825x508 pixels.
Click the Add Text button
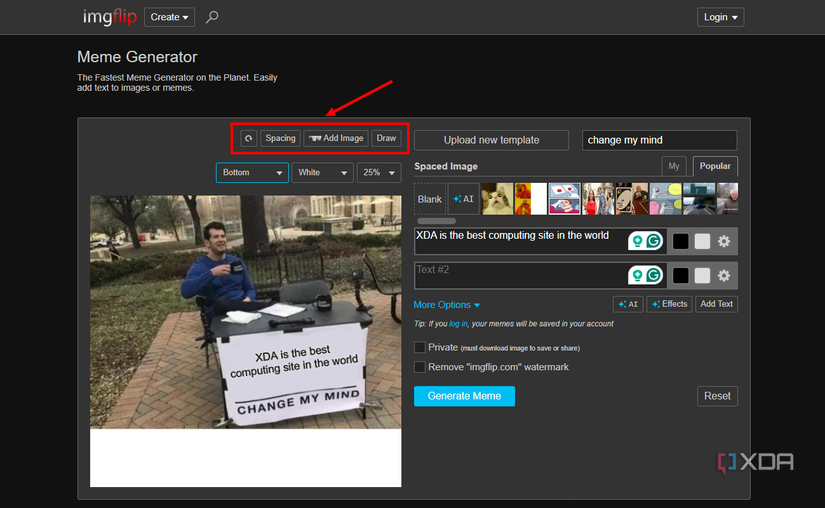(716, 304)
